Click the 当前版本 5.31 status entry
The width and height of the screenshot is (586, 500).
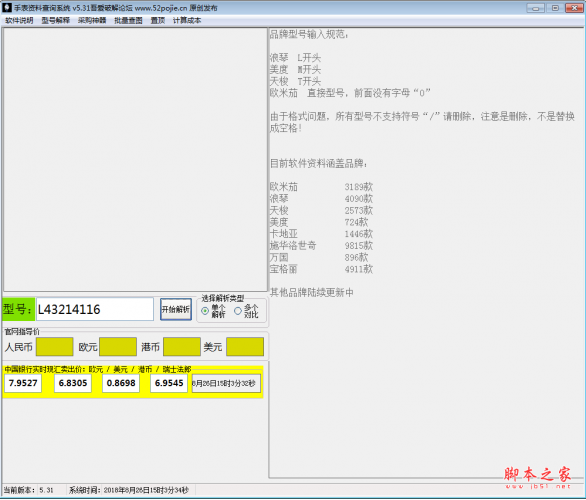[29, 490]
